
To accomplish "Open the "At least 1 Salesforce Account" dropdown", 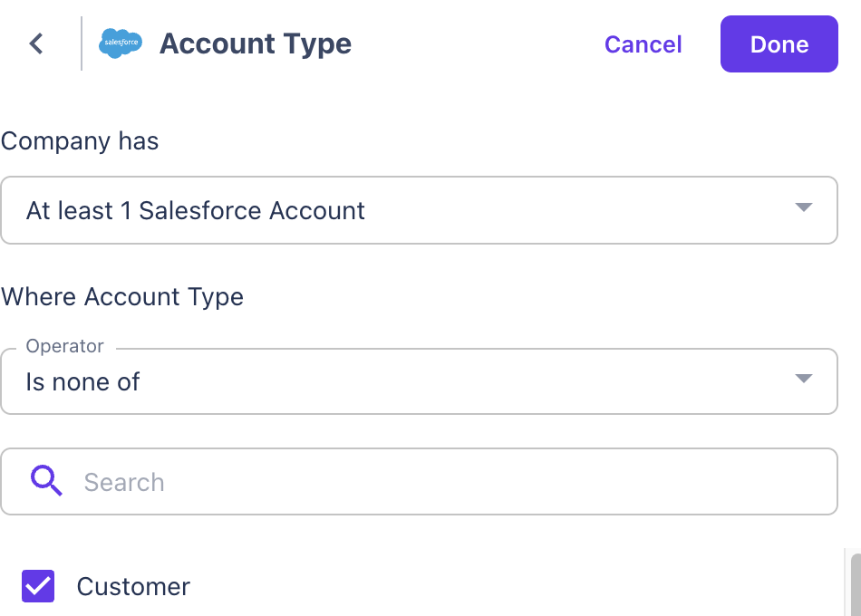I will [417, 210].
